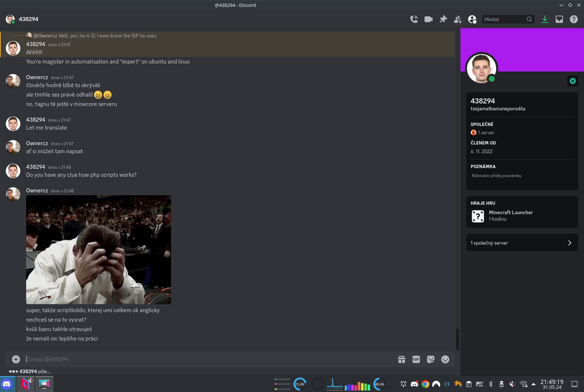Toggle the user profile panel
584x392 pixels.
click(x=472, y=19)
